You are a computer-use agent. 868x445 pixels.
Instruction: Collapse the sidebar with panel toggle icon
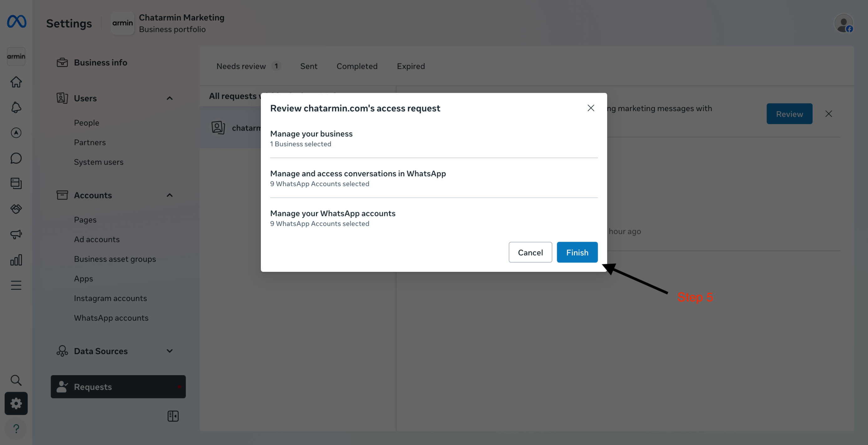pyautogui.click(x=173, y=416)
